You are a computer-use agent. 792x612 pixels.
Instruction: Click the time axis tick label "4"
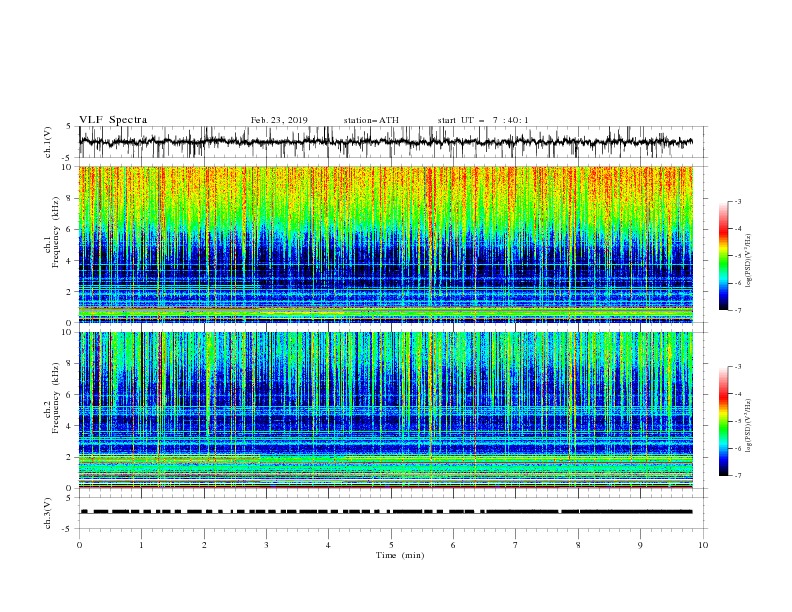tap(328, 545)
